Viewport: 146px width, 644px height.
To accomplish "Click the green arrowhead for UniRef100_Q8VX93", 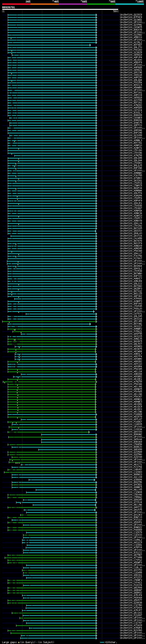I will tap(89, 432).
